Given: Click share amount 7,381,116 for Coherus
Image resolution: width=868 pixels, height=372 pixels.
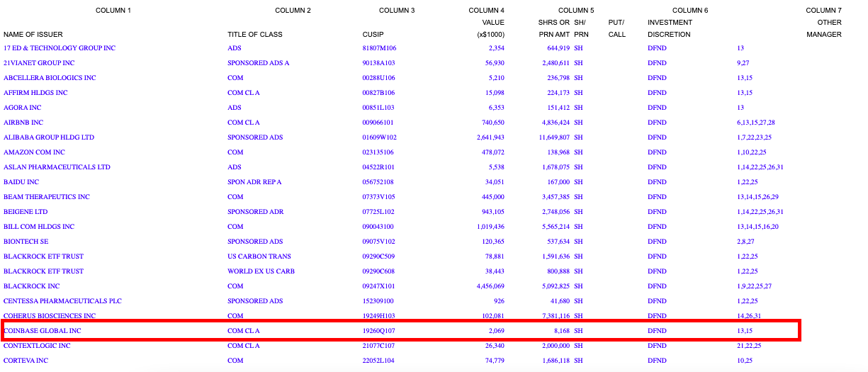Looking at the screenshot, I should 556,316.
